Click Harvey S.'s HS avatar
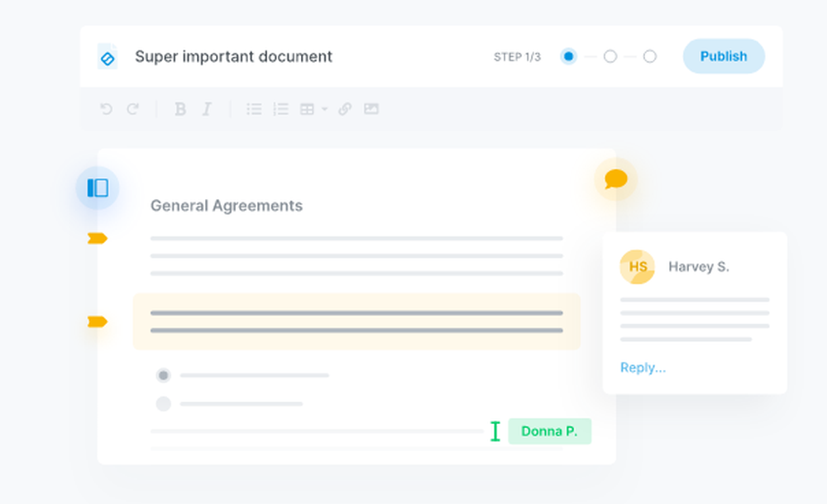 636,266
